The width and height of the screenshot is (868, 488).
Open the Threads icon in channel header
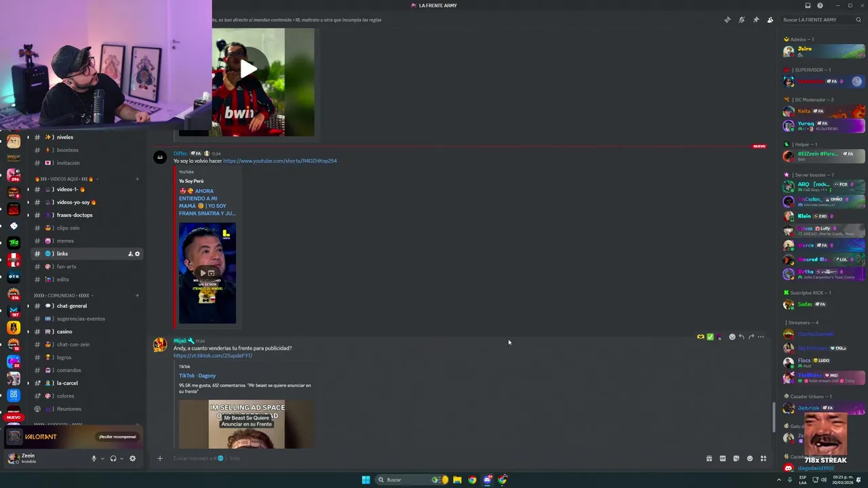click(728, 20)
